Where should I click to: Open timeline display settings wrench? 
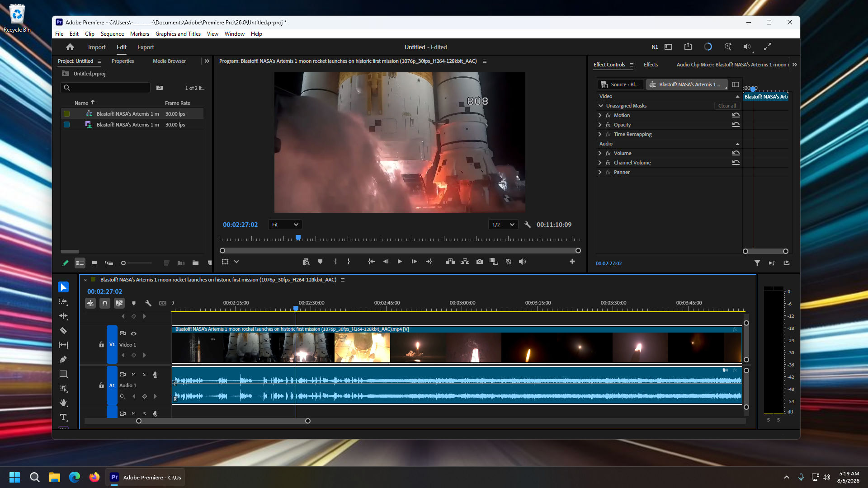(x=148, y=303)
